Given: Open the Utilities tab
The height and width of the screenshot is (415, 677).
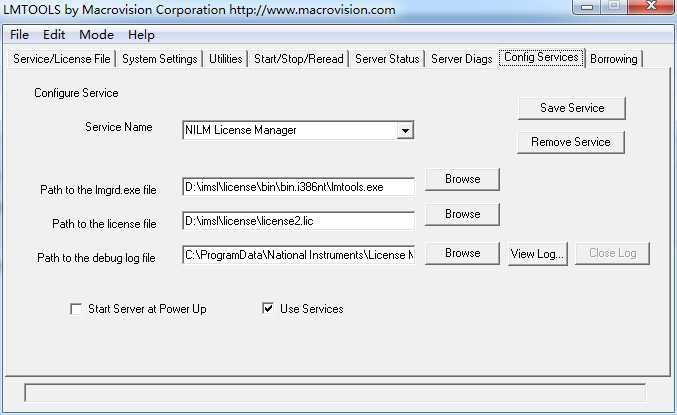Looking at the screenshot, I should pyautogui.click(x=225, y=59).
